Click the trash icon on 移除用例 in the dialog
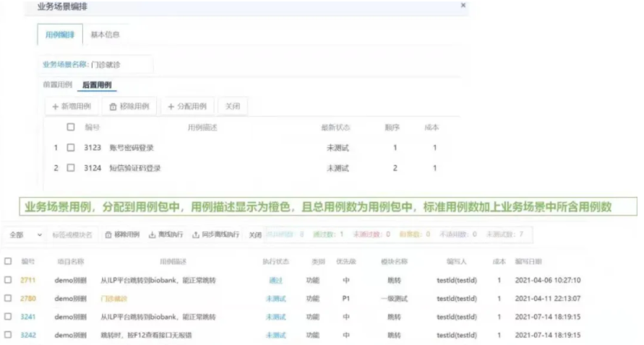 tap(113, 107)
